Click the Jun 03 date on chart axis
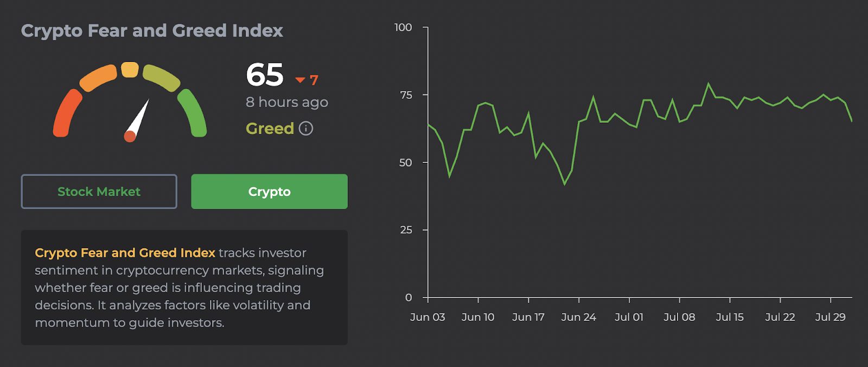868x367 pixels. (427, 317)
